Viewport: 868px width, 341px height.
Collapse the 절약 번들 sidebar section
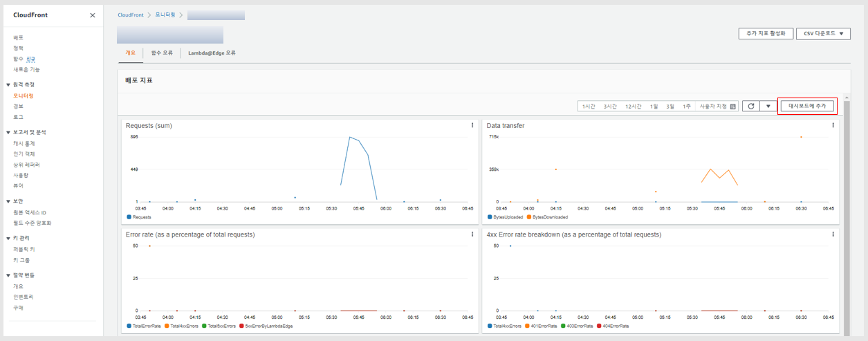click(x=8, y=275)
